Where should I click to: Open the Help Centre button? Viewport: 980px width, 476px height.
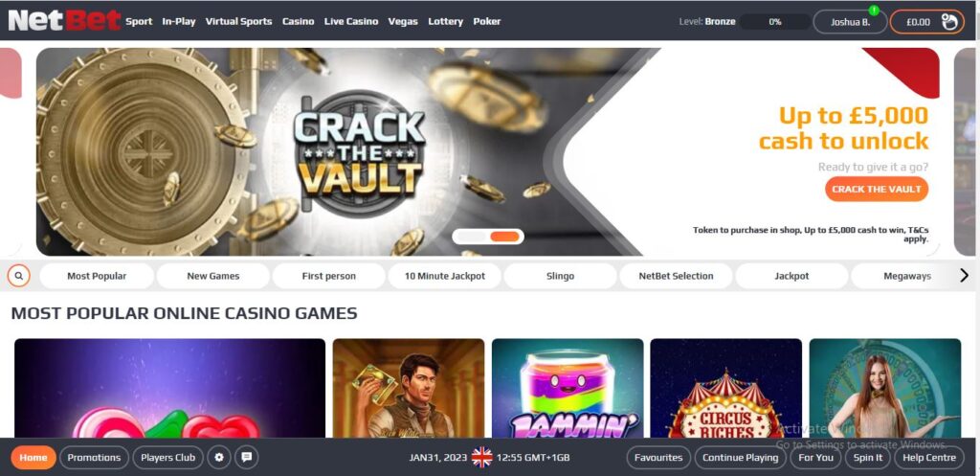(928, 457)
